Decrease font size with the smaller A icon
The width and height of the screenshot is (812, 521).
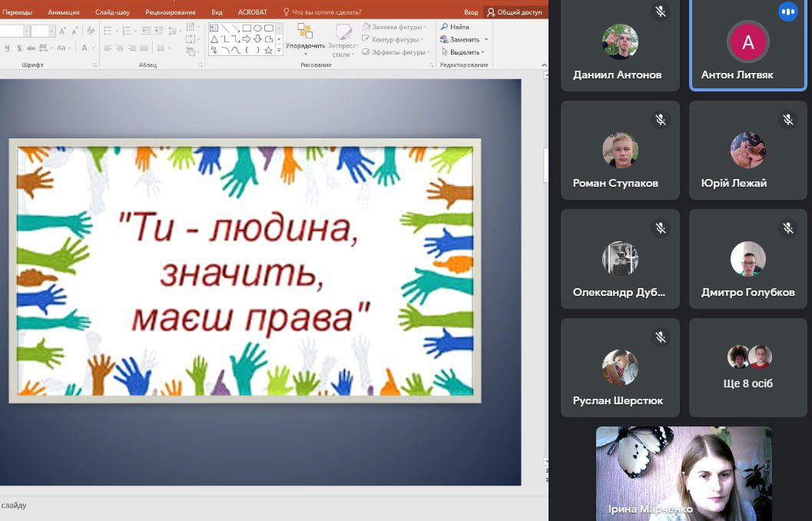click(75, 31)
